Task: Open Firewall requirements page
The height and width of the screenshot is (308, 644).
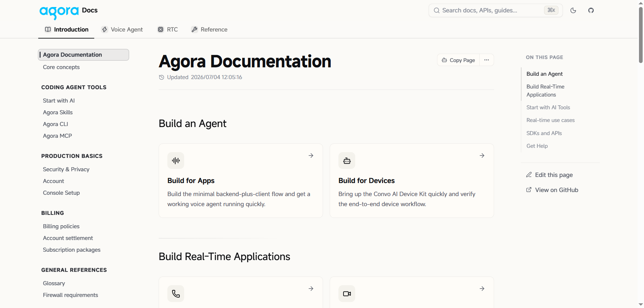Action: pyautogui.click(x=70, y=295)
